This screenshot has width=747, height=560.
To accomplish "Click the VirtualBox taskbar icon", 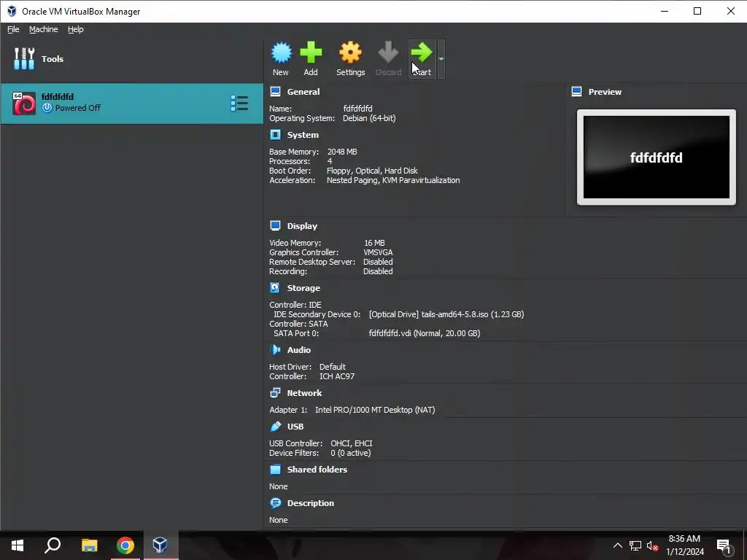I will 160,545.
